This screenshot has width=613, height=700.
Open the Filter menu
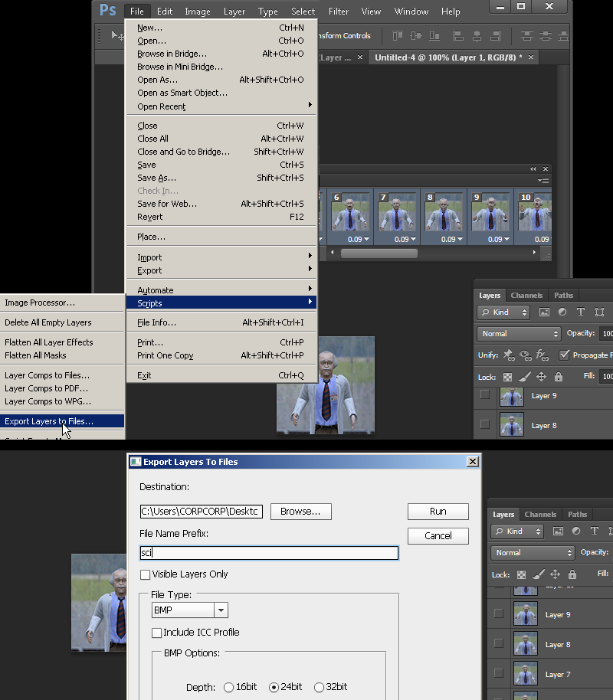[338, 11]
